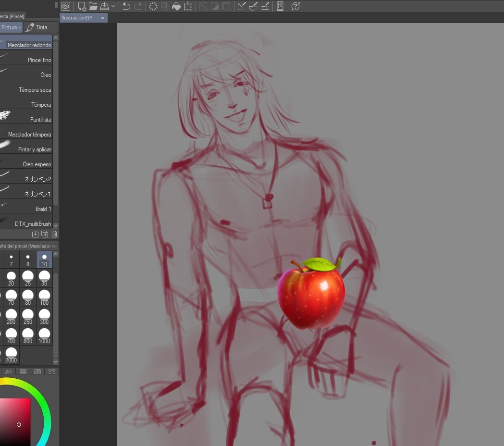Click brush size palette title tab
Viewport: 504px width, 446px height.
pos(28,246)
